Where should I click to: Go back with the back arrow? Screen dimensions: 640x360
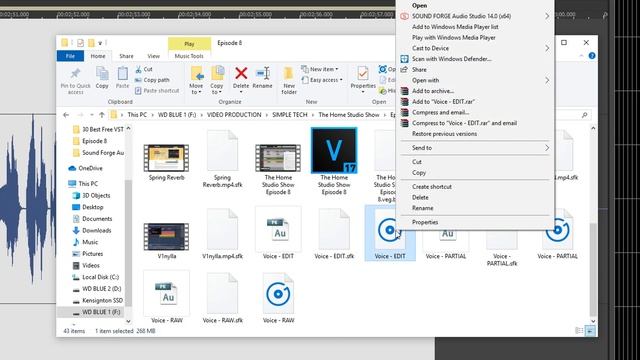[66, 115]
